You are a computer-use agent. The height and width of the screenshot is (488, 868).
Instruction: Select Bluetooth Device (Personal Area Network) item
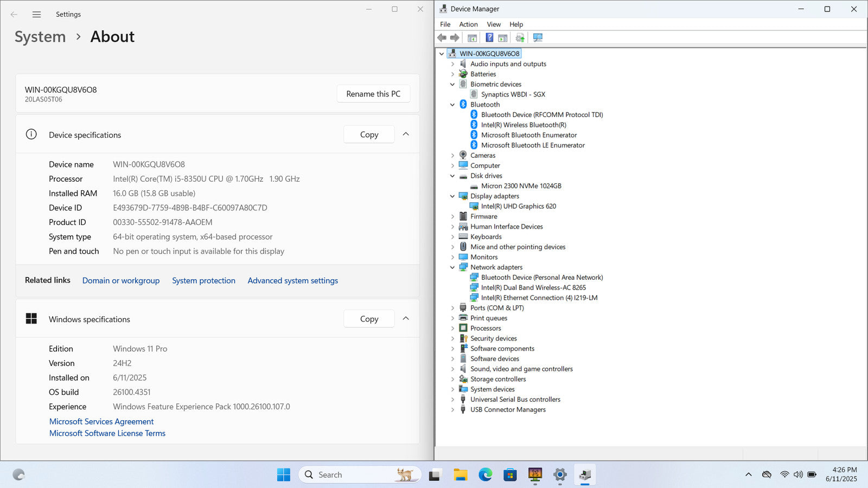[542, 278]
